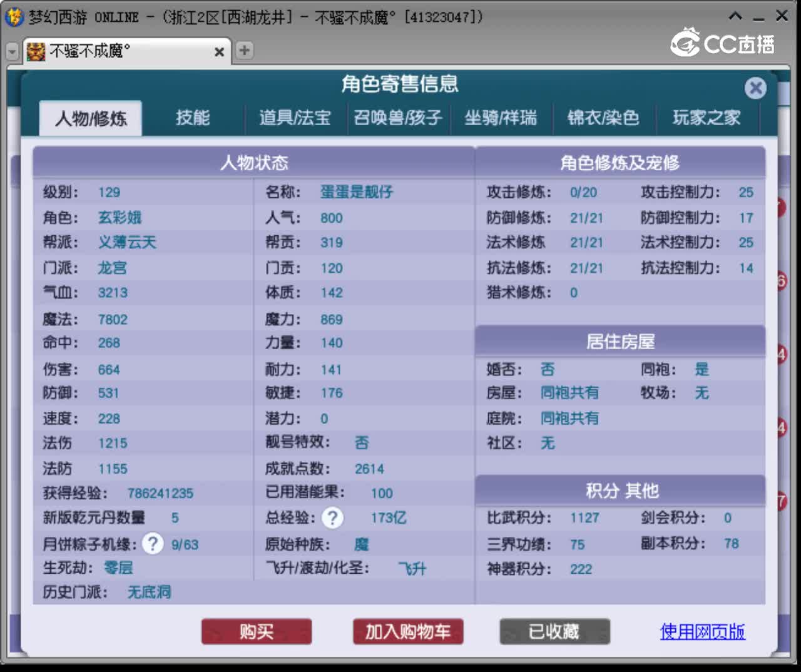Open the 道具/法宝 tab

coord(295,118)
